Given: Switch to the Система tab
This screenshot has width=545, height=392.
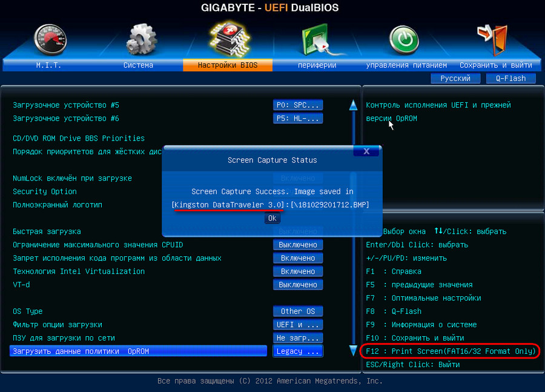Looking at the screenshot, I should point(138,65).
